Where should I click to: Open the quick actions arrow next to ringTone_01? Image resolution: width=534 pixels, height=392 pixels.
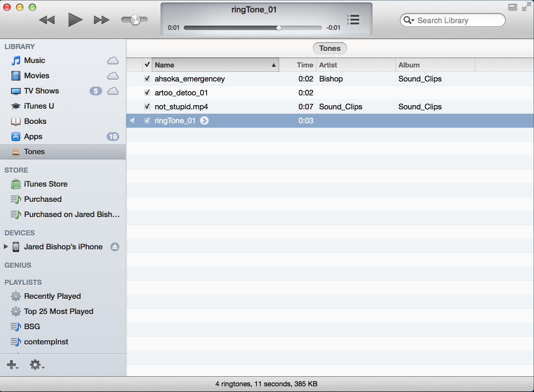click(205, 121)
